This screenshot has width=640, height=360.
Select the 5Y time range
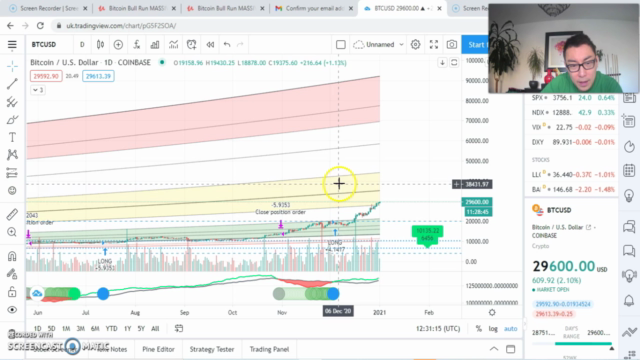141,329
